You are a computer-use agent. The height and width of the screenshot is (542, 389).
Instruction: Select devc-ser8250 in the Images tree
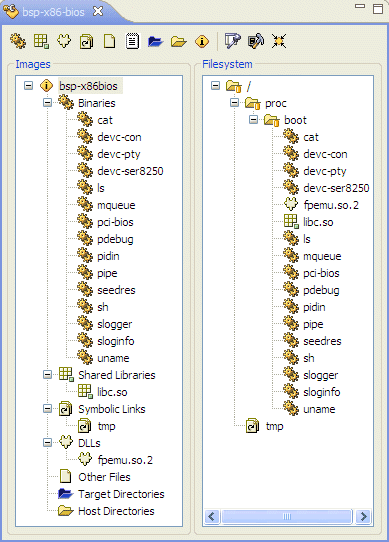(130, 171)
